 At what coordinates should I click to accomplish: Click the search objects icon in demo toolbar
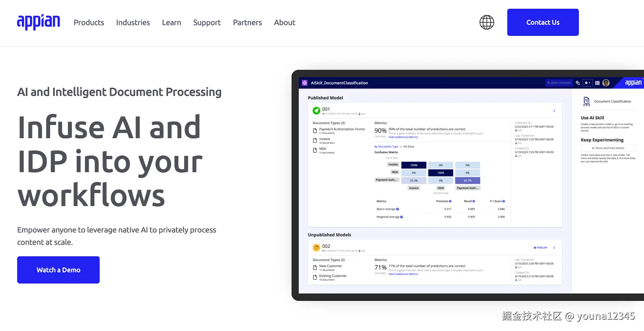click(x=578, y=83)
